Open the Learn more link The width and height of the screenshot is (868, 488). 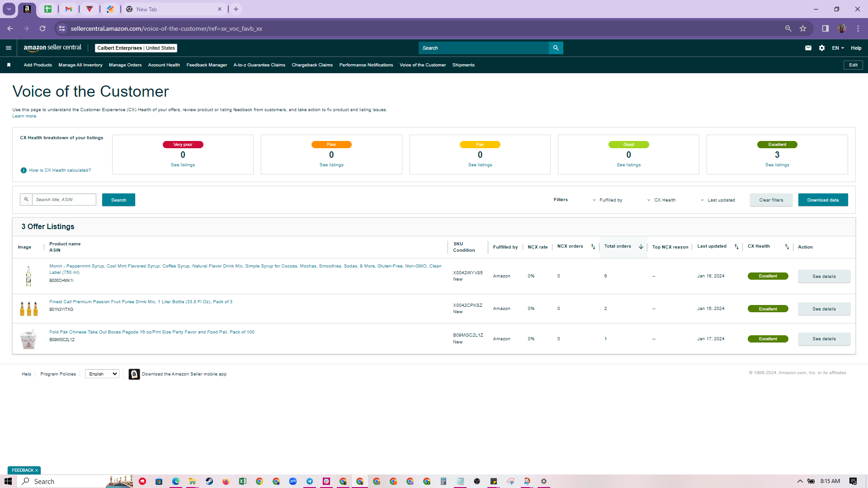(x=24, y=116)
